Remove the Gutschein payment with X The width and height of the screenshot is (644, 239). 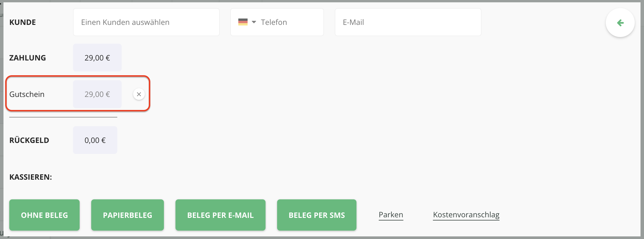coord(139,94)
